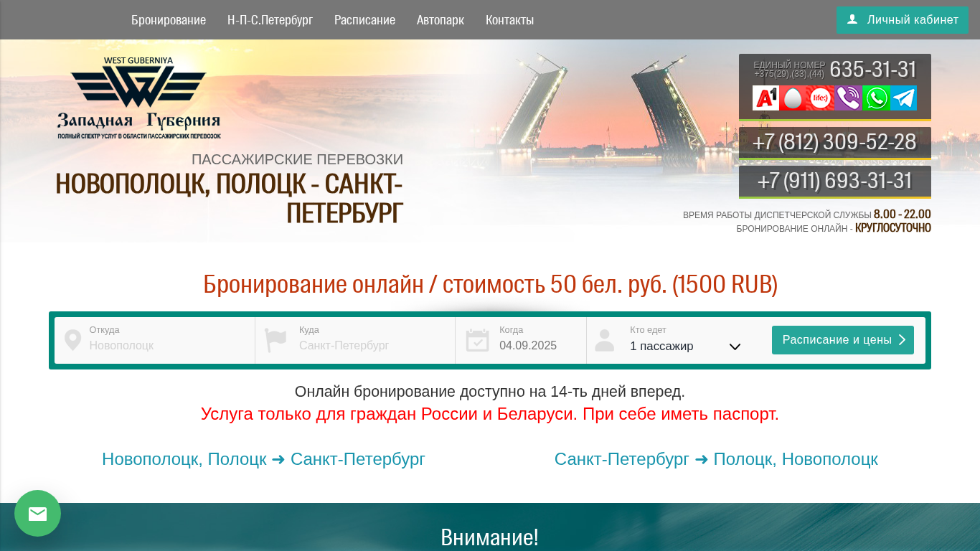Open the Контакты menu item

click(x=509, y=20)
